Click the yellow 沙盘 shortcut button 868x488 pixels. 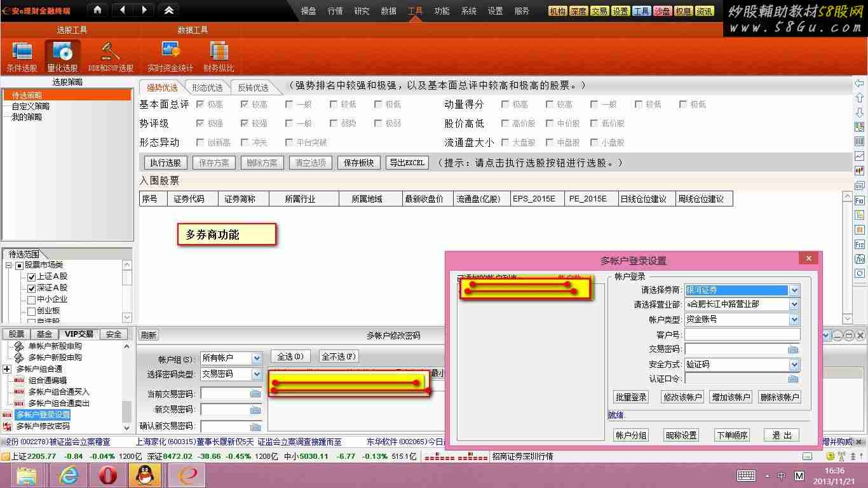coord(662,11)
